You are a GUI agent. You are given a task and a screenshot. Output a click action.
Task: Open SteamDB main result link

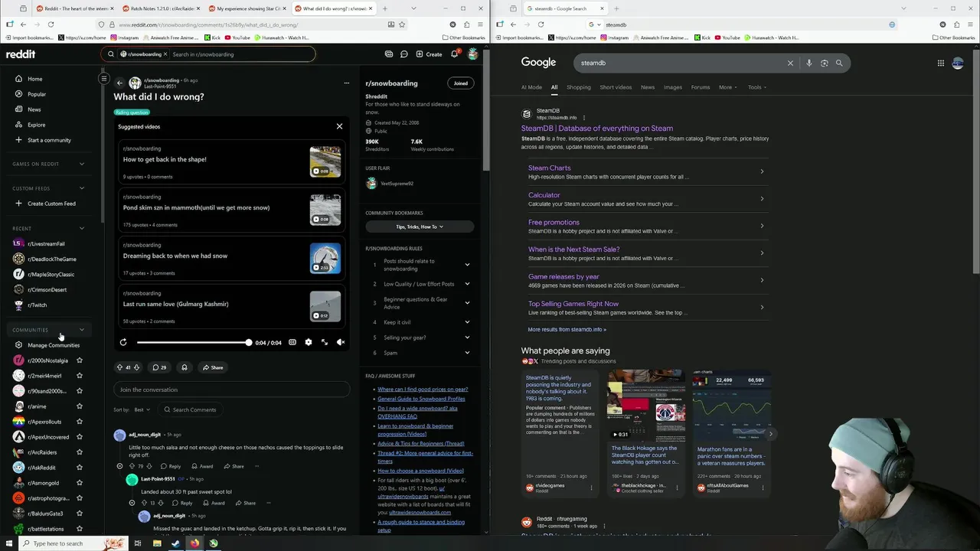[597, 129]
